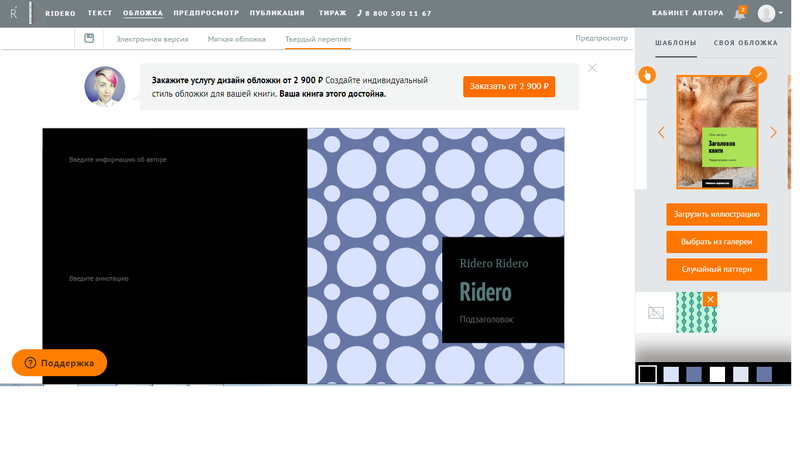This screenshot has width=800, height=450.
Task: Open the user profile dropdown
Action: click(x=771, y=13)
